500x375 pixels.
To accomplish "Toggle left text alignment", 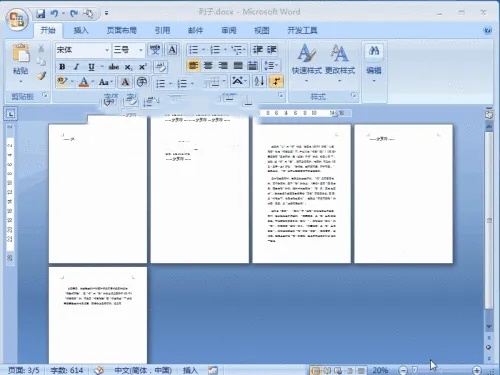I will coord(193,66).
